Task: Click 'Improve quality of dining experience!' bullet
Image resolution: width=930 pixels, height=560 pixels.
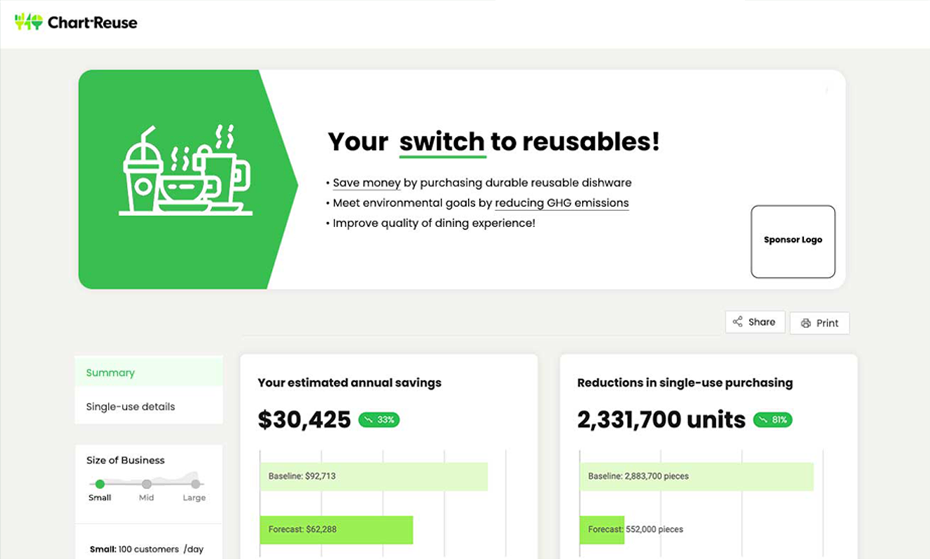Action: (434, 223)
